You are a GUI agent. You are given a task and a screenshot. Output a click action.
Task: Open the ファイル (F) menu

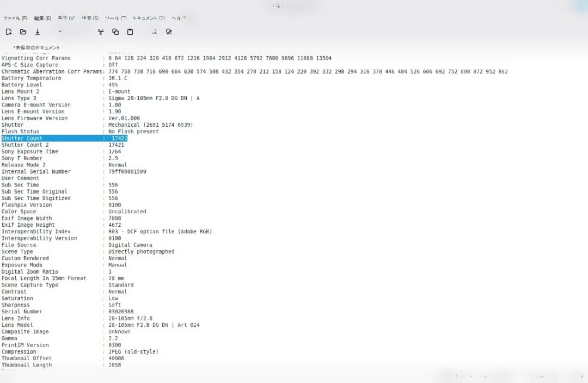(x=15, y=18)
